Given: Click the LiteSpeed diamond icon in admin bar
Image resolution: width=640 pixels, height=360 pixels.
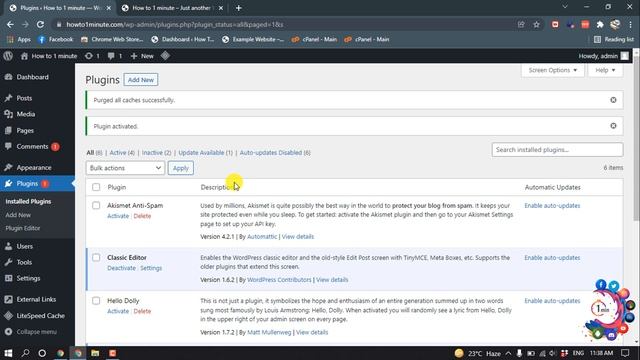Looking at the screenshot, I should [165, 56].
